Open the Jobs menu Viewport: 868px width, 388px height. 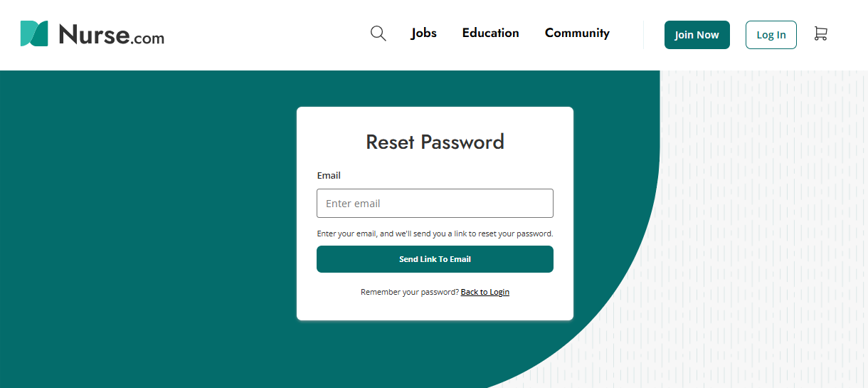424,33
